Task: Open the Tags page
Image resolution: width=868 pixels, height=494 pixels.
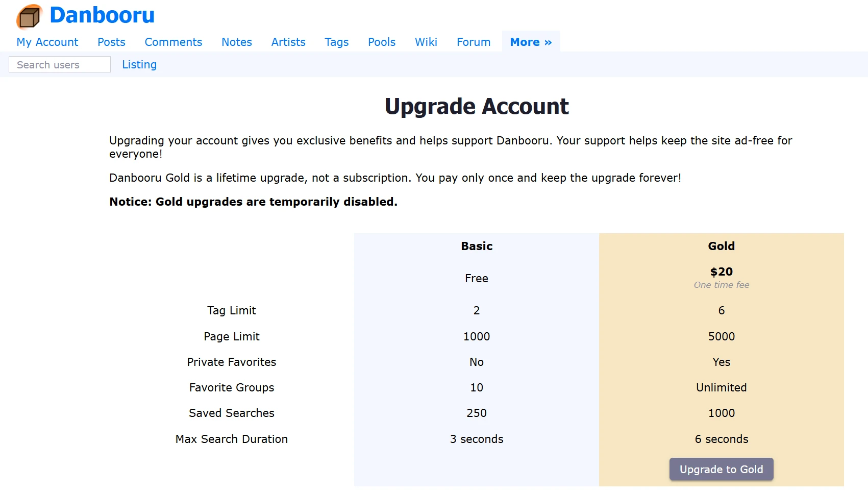Action: [337, 42]
